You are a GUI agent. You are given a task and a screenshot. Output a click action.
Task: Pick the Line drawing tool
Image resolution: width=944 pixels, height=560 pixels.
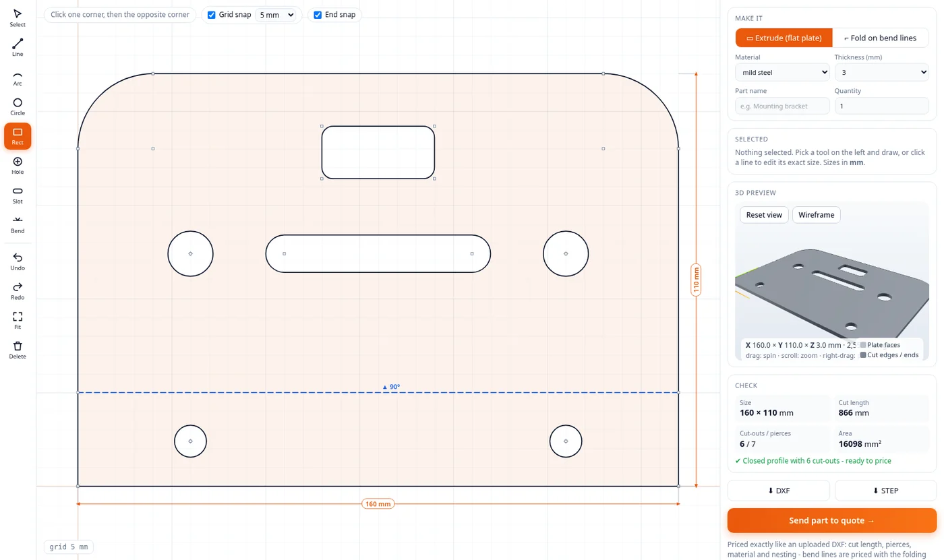tap(18, 48)
